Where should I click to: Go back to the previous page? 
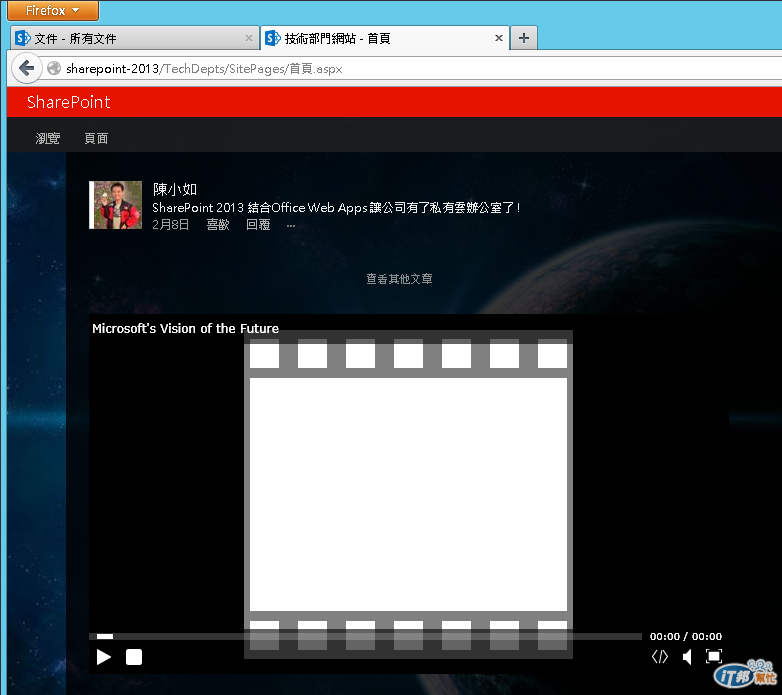[x=26, y=68]
